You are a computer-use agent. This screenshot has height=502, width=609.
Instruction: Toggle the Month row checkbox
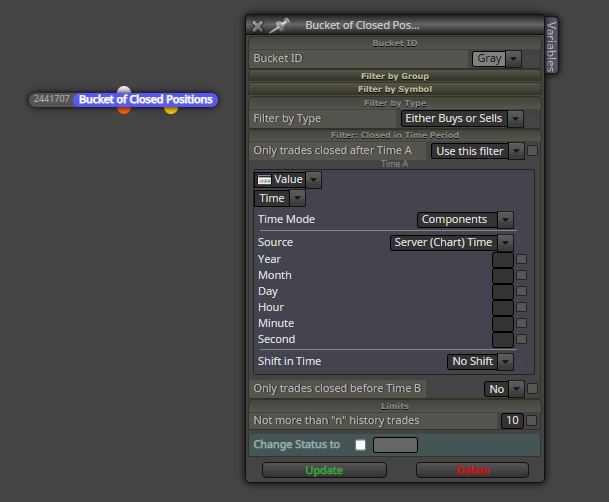tap(522, 275)
